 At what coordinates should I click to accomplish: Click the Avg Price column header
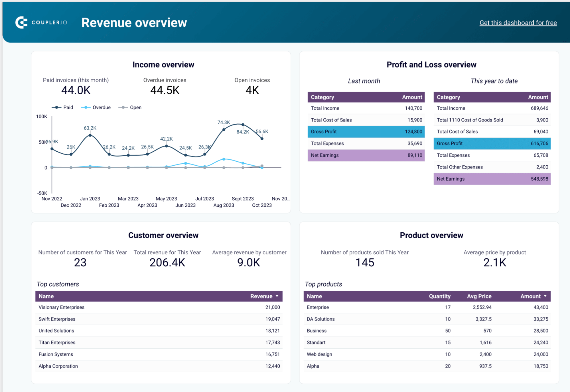point(479,296)
